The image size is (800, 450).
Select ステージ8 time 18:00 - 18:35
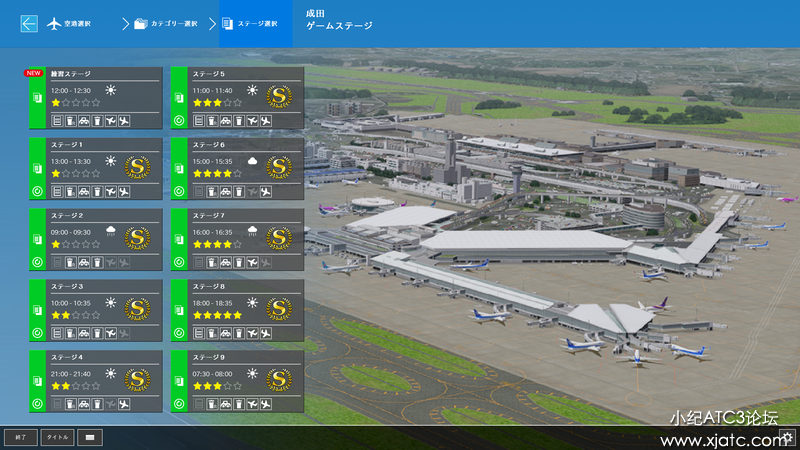pyautogui.click(x=212, y=303)
